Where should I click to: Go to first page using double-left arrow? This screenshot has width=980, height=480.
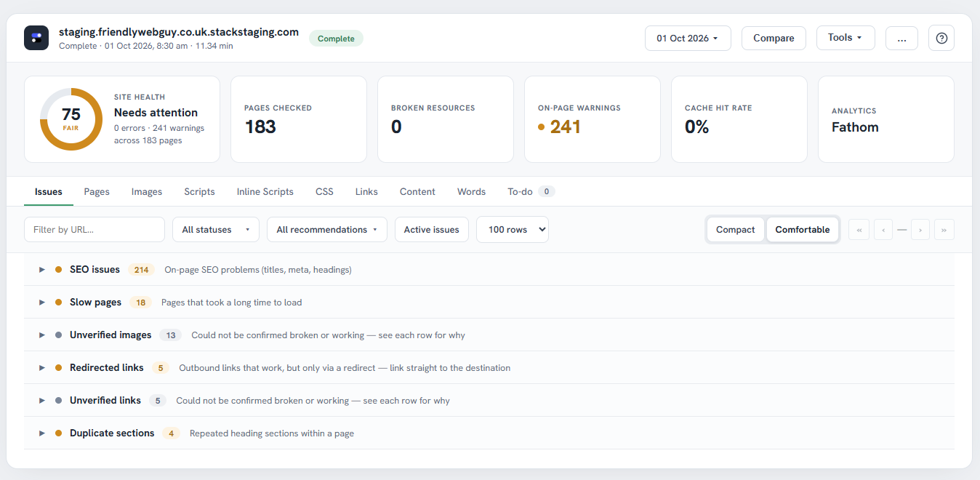pyautogui.click(x=859, y=230)
